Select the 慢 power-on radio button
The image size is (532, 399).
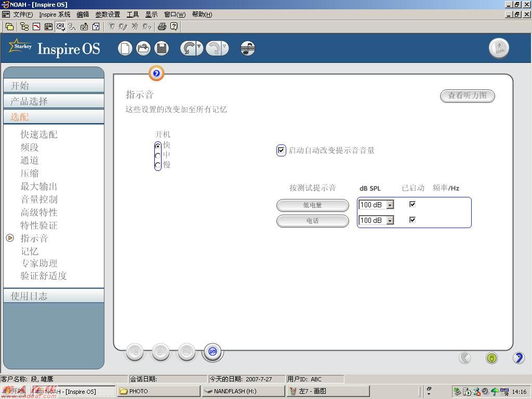coord(158,166)
